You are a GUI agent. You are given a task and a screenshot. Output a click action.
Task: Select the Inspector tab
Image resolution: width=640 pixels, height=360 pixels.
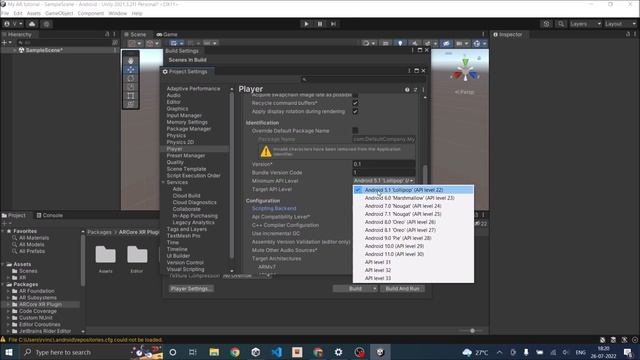click(508, 35)
